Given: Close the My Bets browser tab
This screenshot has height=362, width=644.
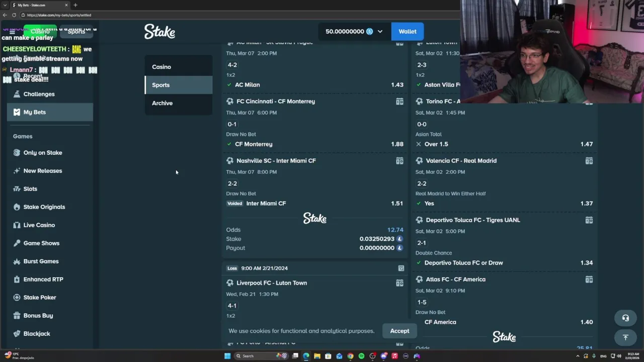Looking at the screenshot, I should (66, 5).
